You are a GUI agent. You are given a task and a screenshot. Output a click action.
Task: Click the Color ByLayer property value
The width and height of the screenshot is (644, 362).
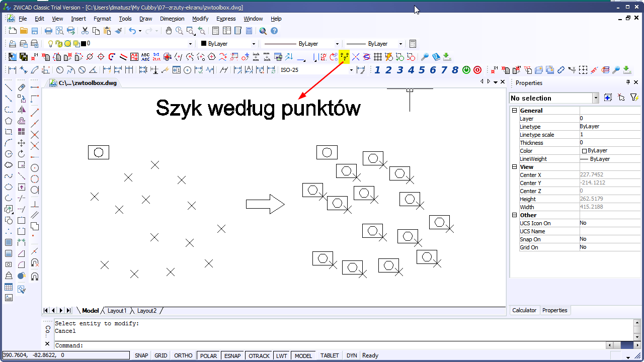pos(610,151)
